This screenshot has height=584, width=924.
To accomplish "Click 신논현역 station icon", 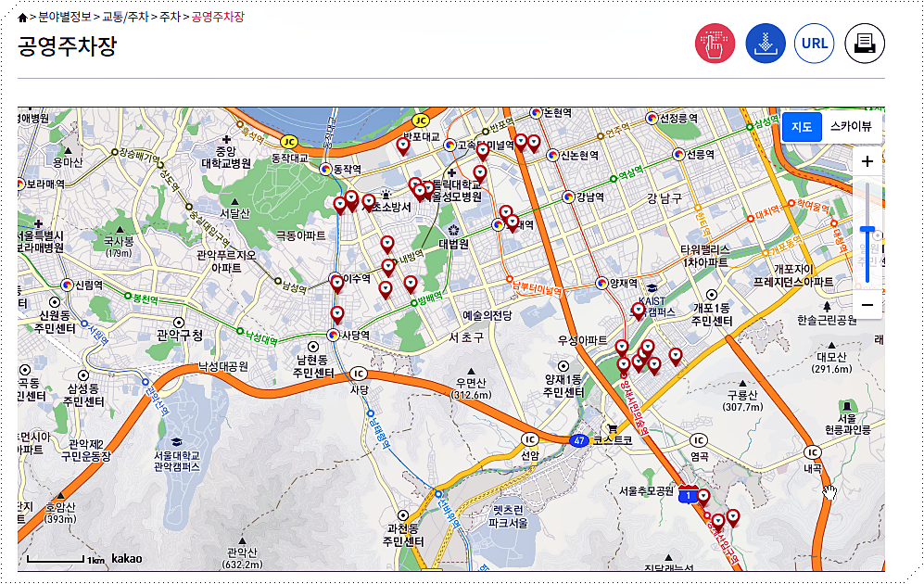I will [x=552, y=155].
